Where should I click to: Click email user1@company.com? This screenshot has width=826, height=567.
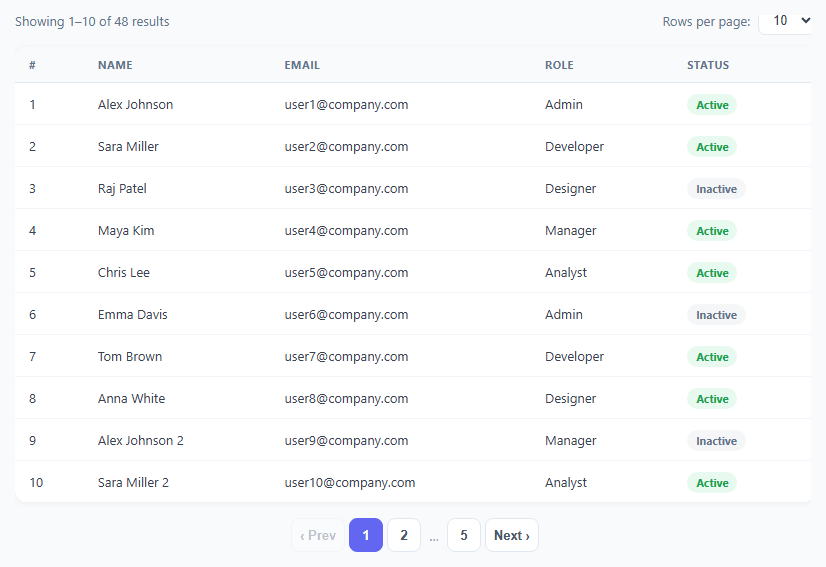(346, 104)
